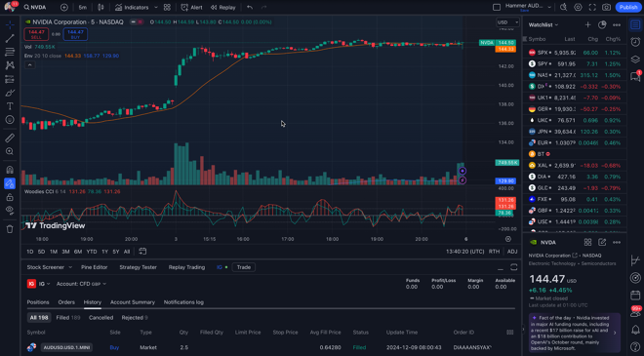Enter fullscreen mode

coord(592,8)
